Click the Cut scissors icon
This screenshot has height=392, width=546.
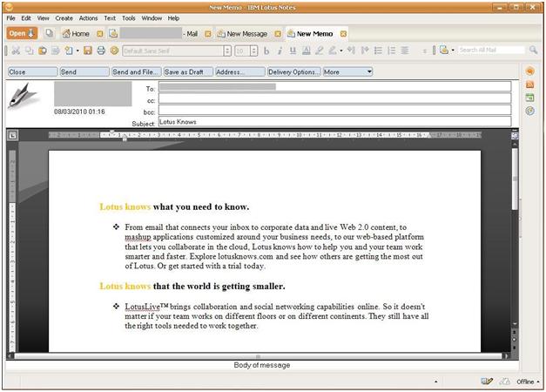point(16,51)
